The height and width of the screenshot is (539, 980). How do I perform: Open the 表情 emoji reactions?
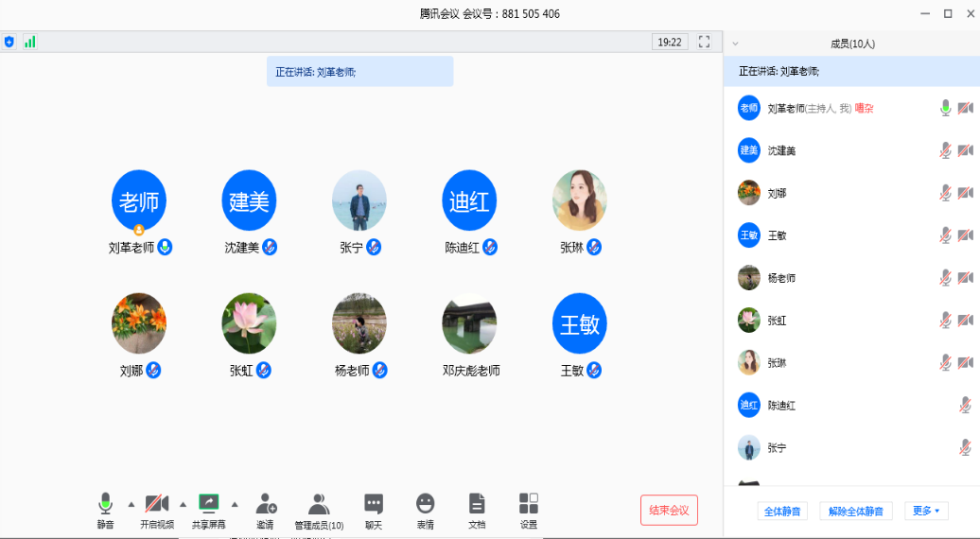426,504
